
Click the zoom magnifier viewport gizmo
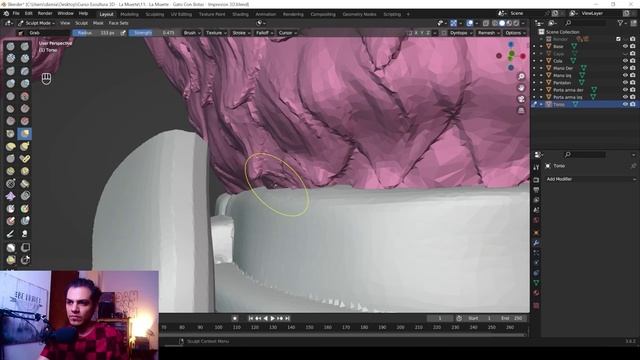tap(521, 77)
